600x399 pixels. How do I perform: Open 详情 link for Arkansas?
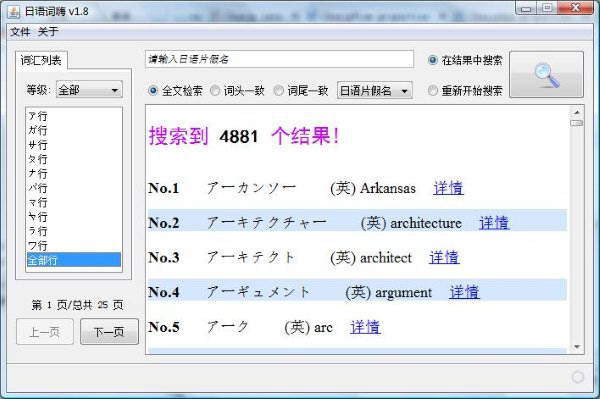[x=448, y=188]
